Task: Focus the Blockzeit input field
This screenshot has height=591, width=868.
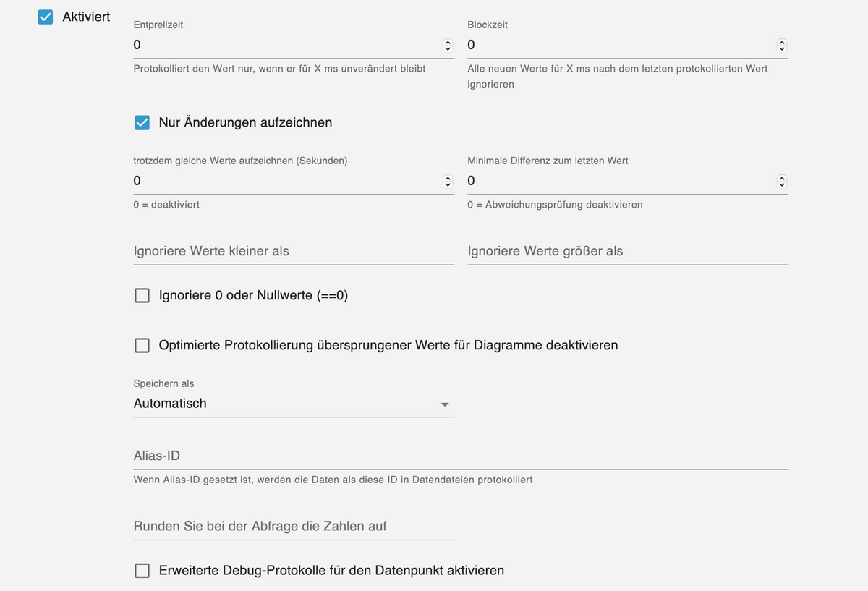Action: coord(620,45)
